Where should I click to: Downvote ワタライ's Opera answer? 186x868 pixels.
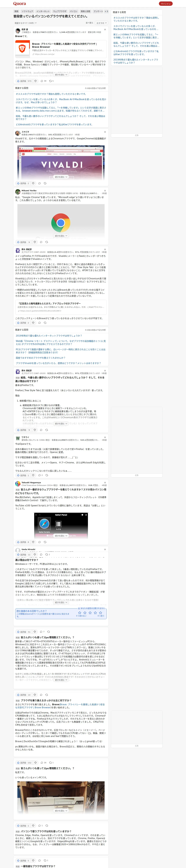(33, 475)
